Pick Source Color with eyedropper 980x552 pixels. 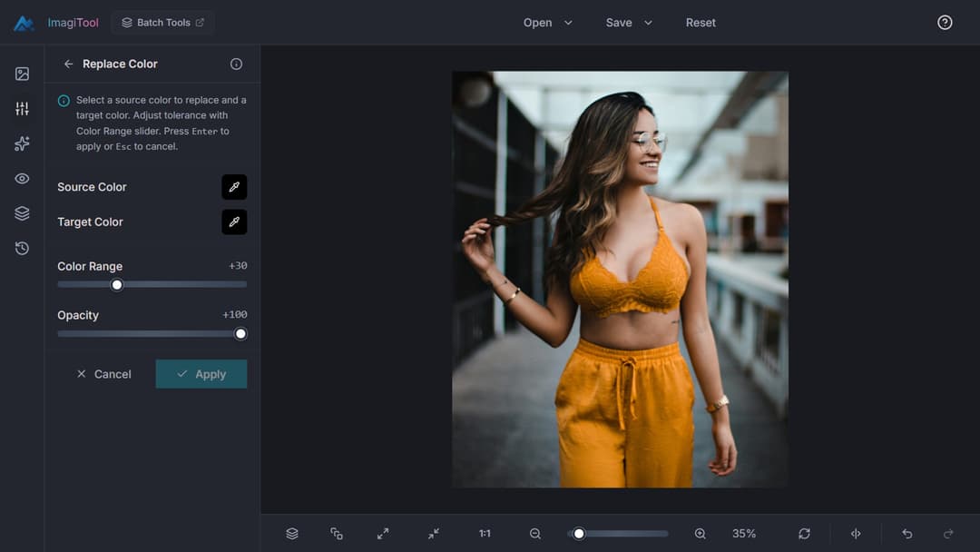pyautogui.click(x=234, y=187)
